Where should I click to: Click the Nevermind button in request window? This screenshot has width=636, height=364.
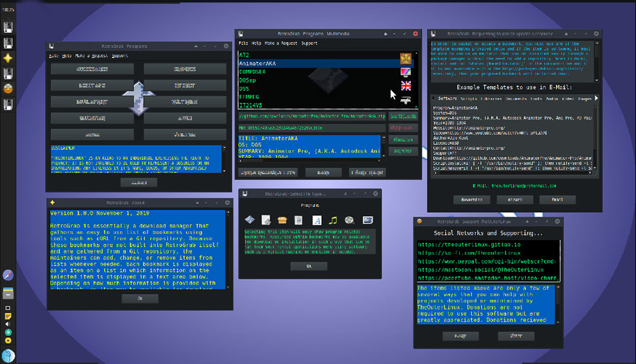472,200
